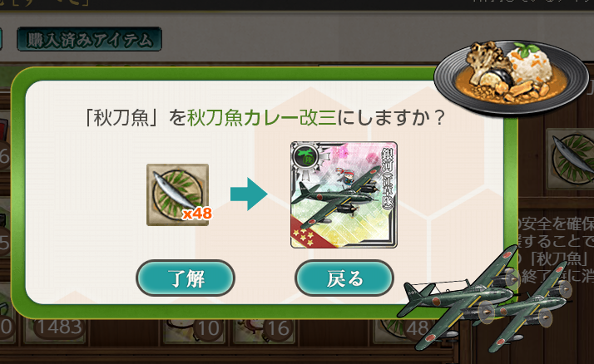This screenshot has height=364, width=594.
Task: Click the teal arrow between items
Action: pyautogui.click(x=249, y=194)
